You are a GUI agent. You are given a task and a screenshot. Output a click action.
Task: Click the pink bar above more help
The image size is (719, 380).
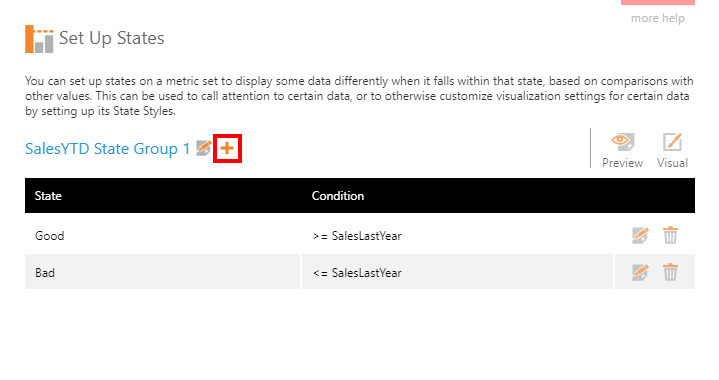(658, 2)
